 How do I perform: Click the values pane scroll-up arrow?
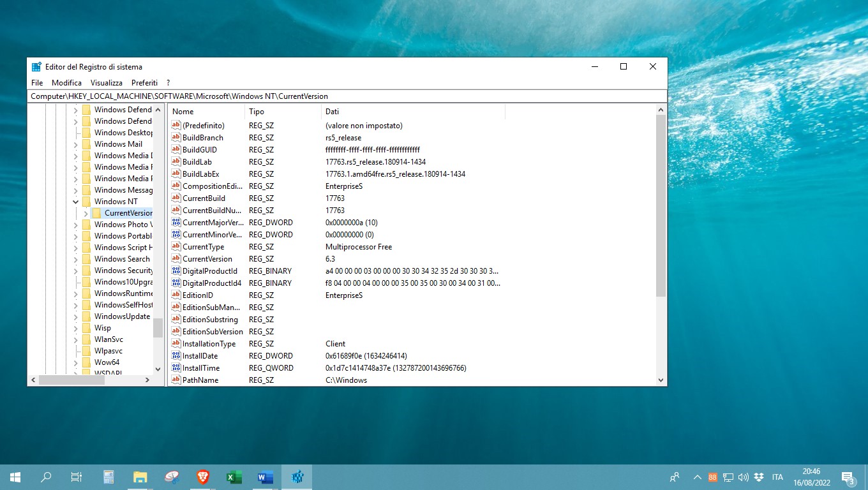coord(661,110)
